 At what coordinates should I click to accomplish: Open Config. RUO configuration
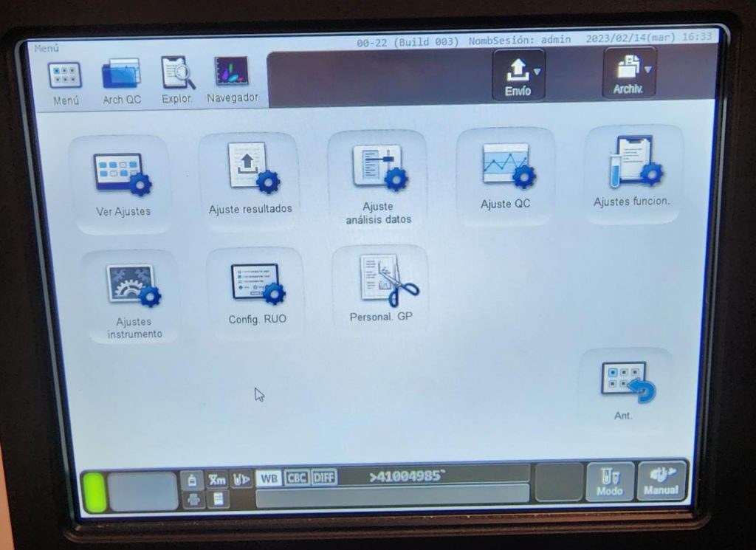tap(257, 293)
